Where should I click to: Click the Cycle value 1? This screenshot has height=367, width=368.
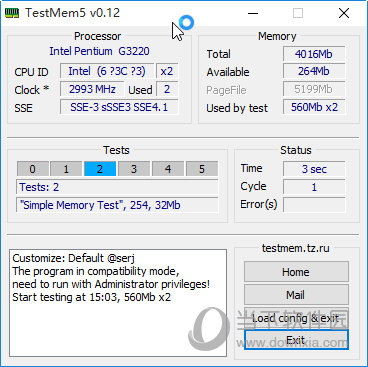point(314,187)
